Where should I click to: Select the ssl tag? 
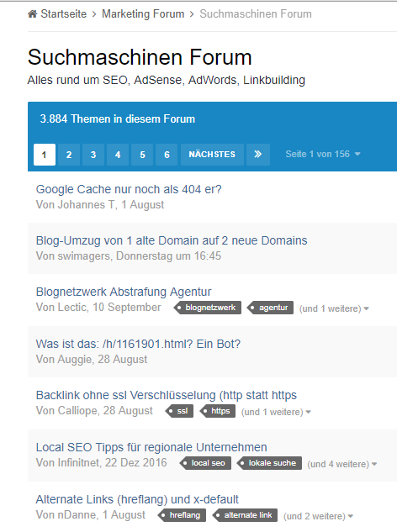click(179, 411)
